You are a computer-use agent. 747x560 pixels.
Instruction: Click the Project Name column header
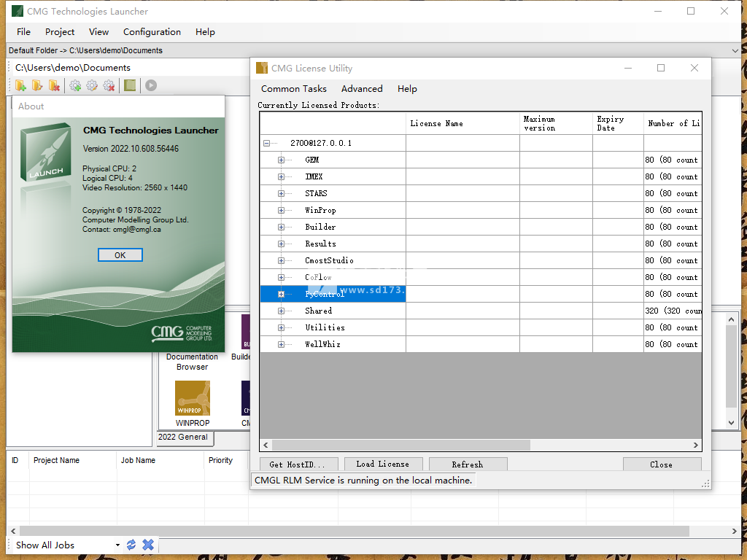coord(72,461)
